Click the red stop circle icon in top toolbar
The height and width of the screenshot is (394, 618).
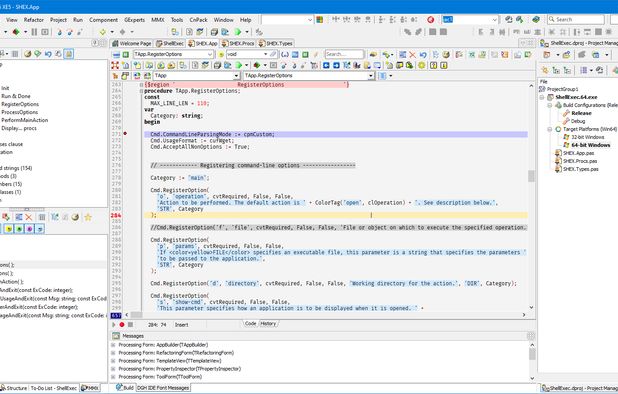click(x=430, y=19)
